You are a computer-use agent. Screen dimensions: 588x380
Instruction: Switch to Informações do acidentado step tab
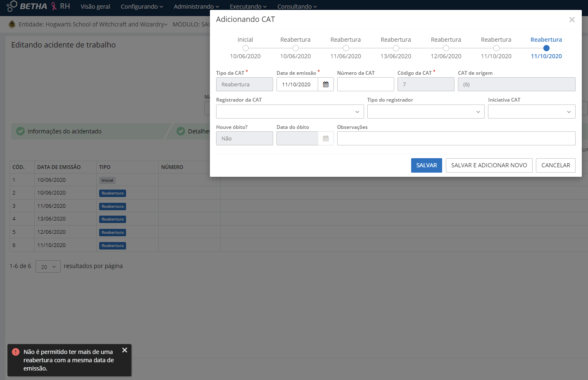(x=91, y=131)
